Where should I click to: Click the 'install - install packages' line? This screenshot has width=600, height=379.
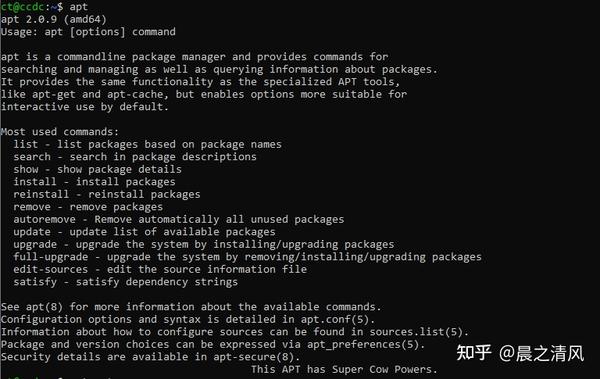[x=94, y=182]
